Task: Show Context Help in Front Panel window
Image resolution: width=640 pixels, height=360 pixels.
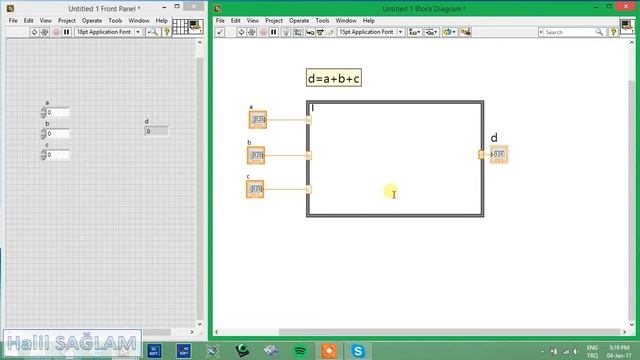Action: tap(166, 32)
